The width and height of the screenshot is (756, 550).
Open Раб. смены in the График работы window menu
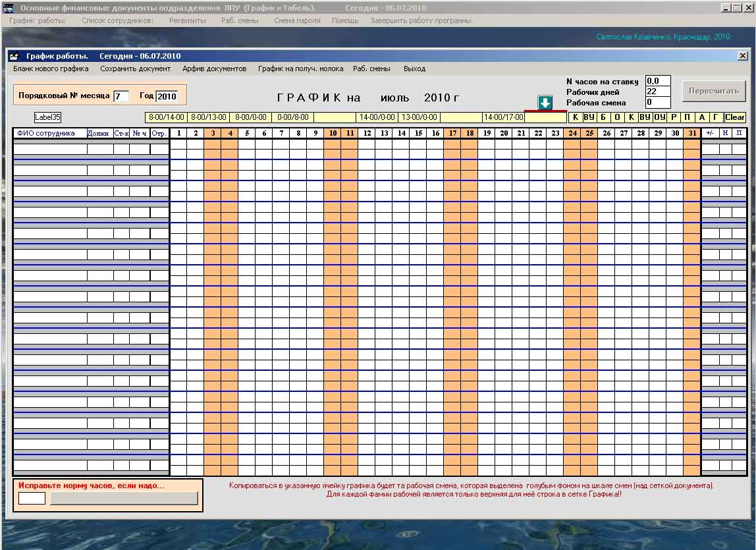tap(371, 69)
